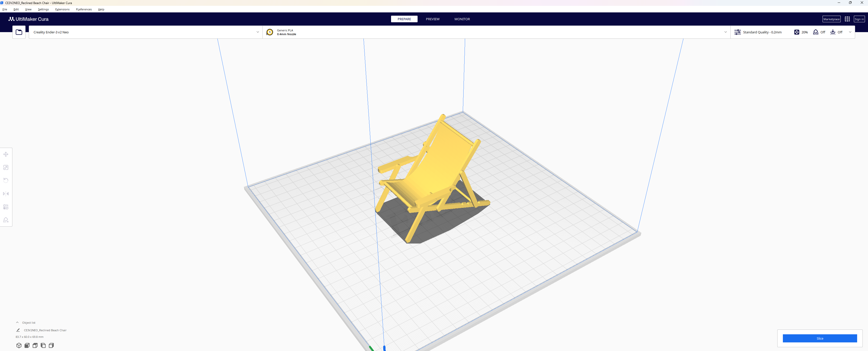
Task: Switch to top view cube icon
Action: tap(35, 345)
